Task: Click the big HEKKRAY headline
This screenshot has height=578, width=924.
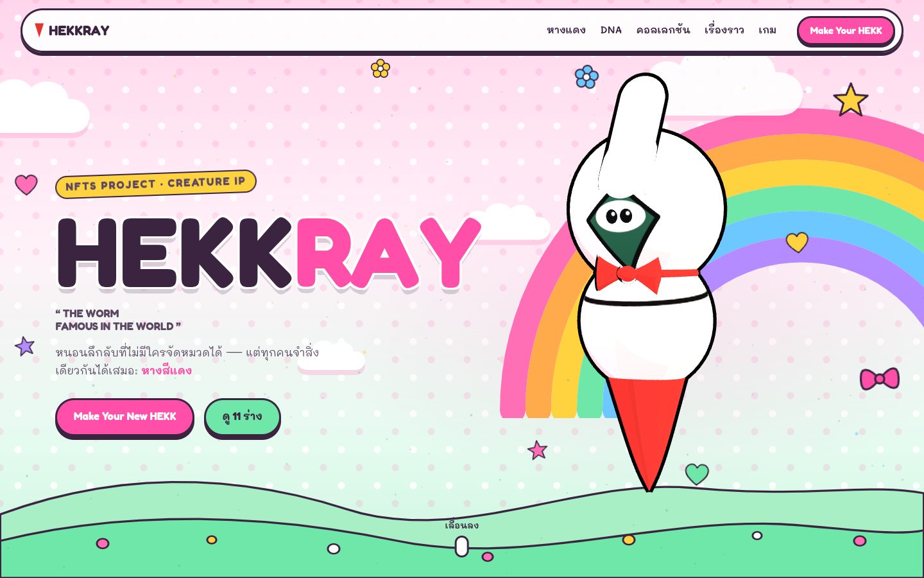Action: pos(269,252)
